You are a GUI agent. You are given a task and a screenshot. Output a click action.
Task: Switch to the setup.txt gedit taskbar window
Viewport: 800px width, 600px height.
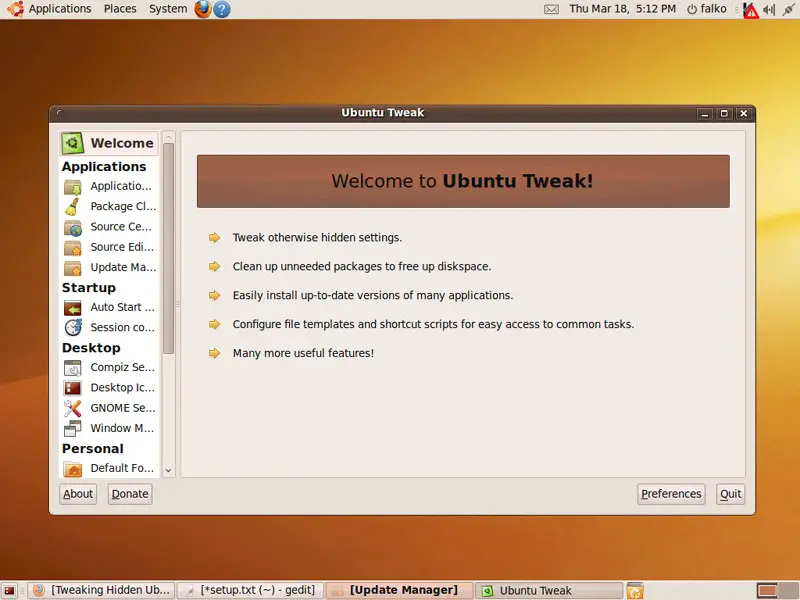coord(251,590)
